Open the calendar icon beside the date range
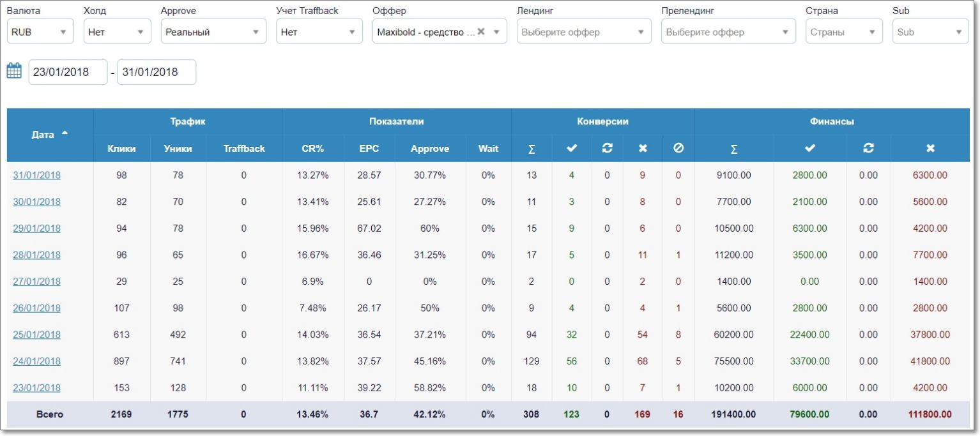The image size is (980, 436). click(14, 71)
